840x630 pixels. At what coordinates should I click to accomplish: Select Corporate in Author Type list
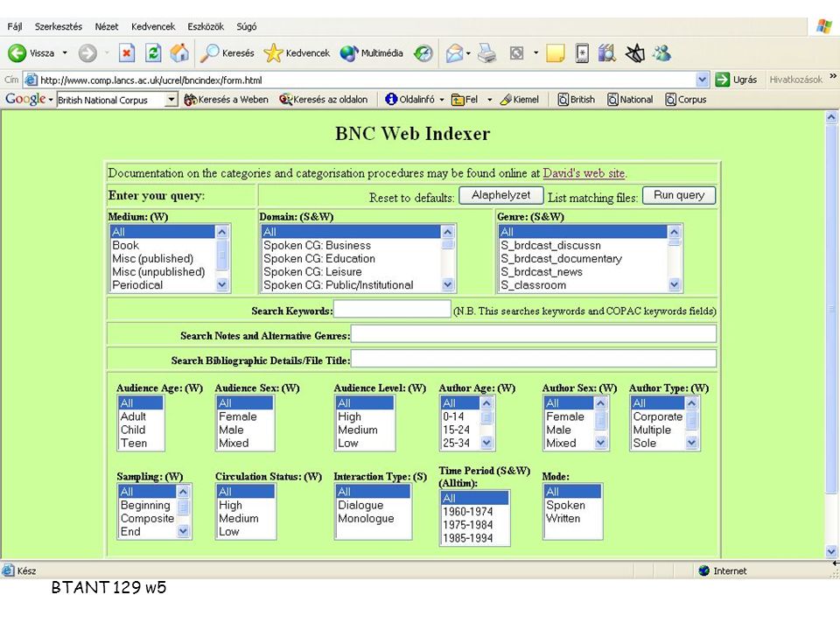point(658,416)
